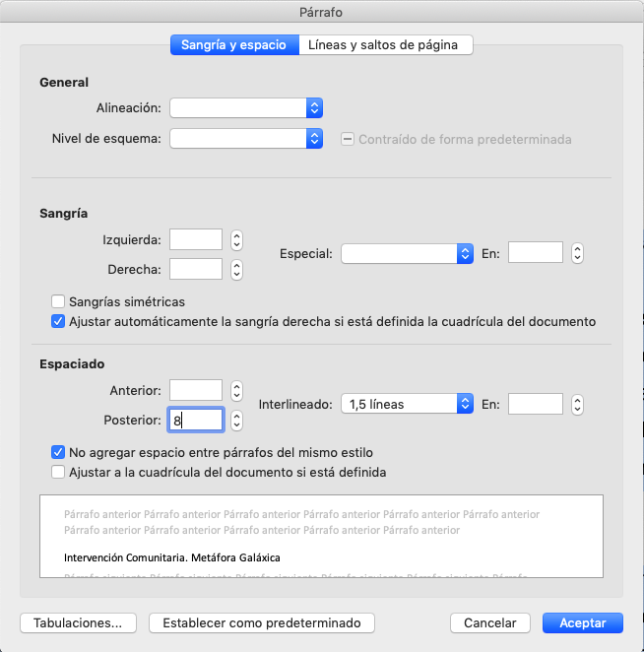Click Establecer como predeterminado button
Image resolution: width=644 pixels, height=652 pixels.
(x=262, y=622)
